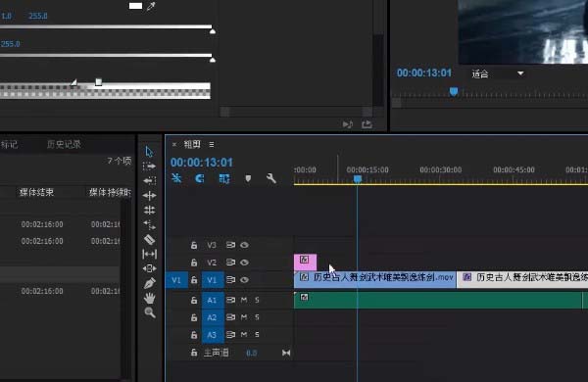
Task: Select the Pen tool
Action: pos(149,283)
